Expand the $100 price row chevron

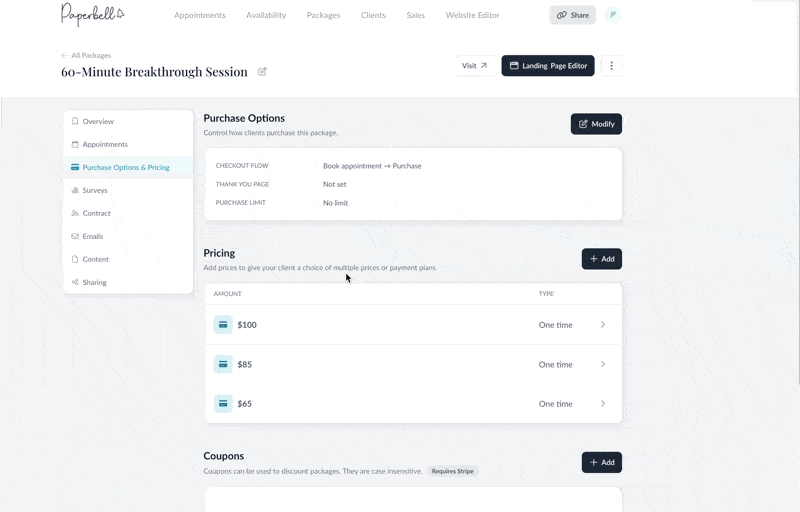point(603,325)
